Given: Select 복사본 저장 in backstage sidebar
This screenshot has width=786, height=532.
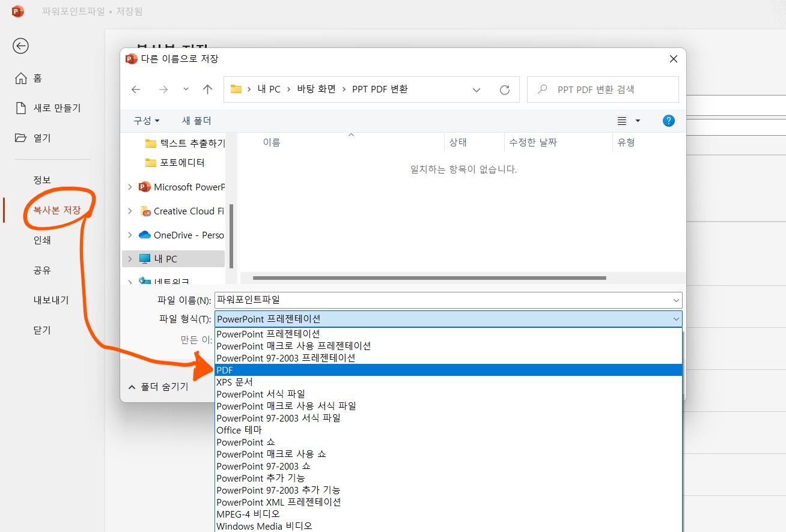Looking at the screenshot, I should [57, 210].
